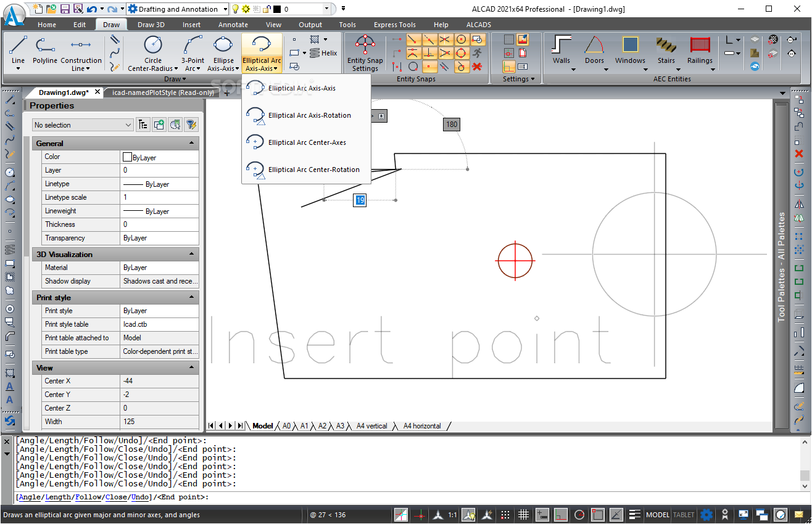This screenshot has width=812, height=524.
Task: Toggle MODEL space button in status bar
Action: click(x=658, y=515)
